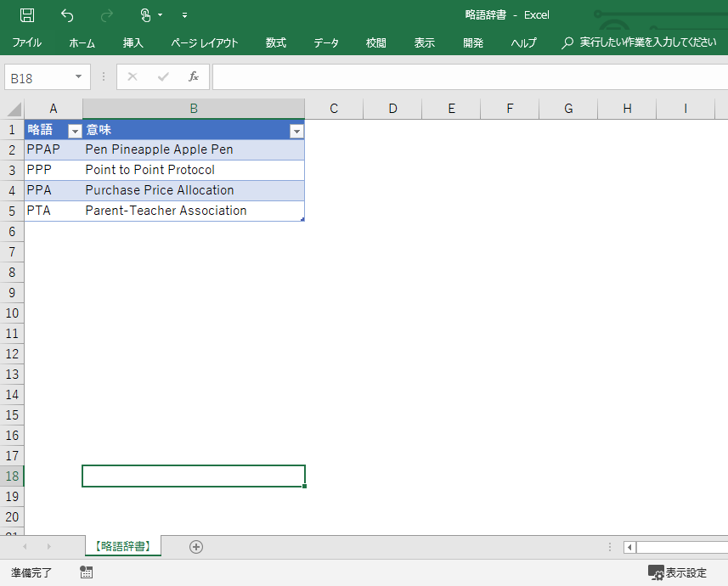Screen dimensions: 728x586
Task: Click inside the formula bar
Action: click(470, 77)
